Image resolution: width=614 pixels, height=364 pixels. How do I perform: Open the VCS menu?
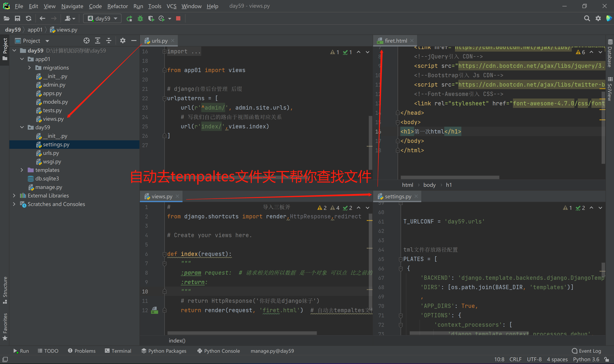[x=171, y=6]
